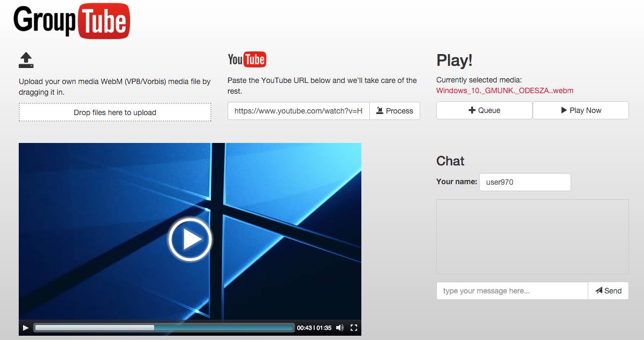Click the Windows_10._GMUNK._ODESZA..webm file name

(x=505, y=90)
